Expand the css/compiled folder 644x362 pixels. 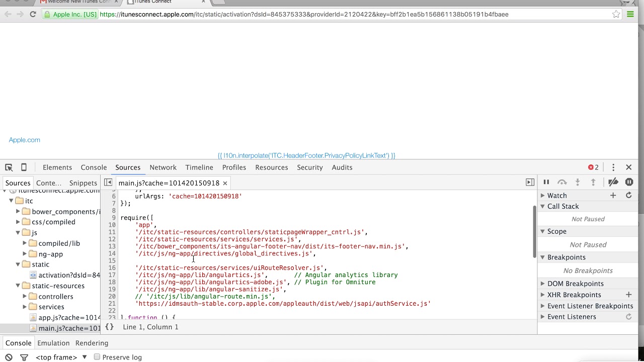(18, 222)
